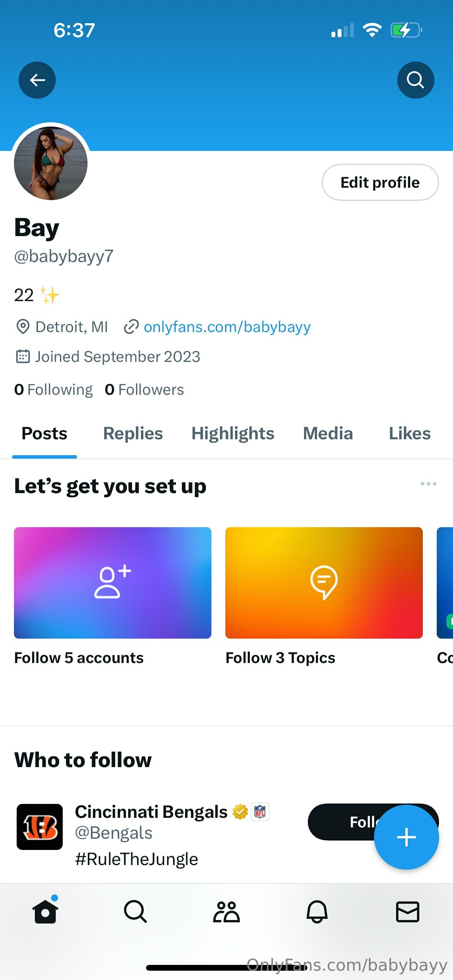Switch to the Highlights tab
The width and height of the screenshot is (453, 980).
click(233, 433)
